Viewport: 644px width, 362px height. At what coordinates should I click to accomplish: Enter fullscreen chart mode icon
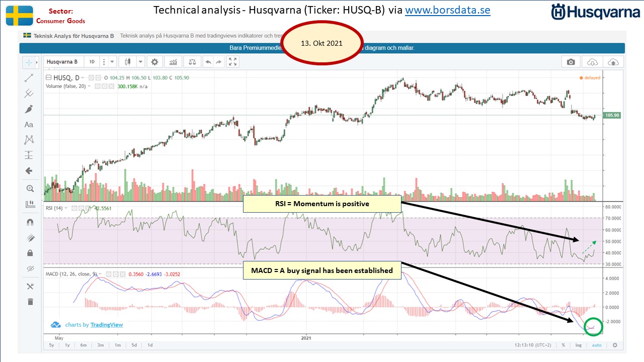(232, 62)
